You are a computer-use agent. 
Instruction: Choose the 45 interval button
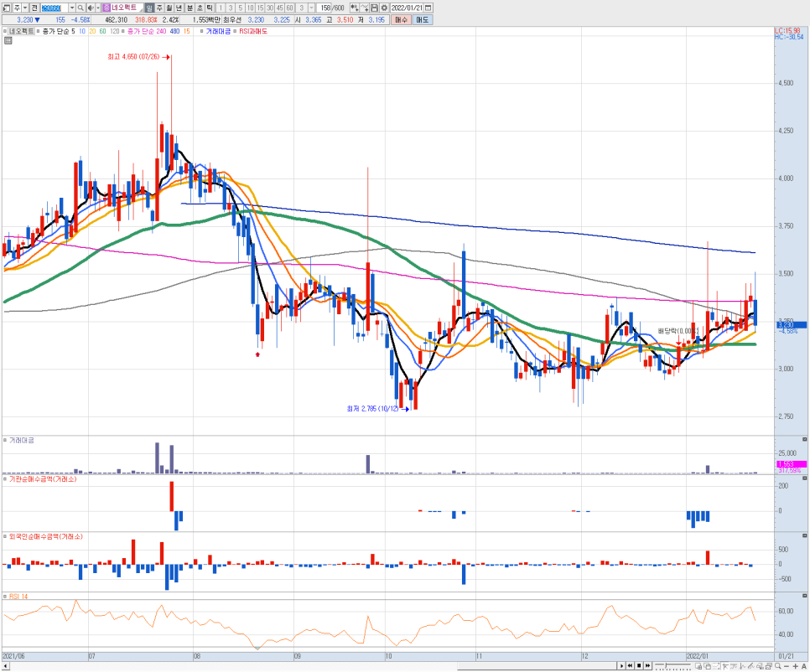click(x=279, y=8)
